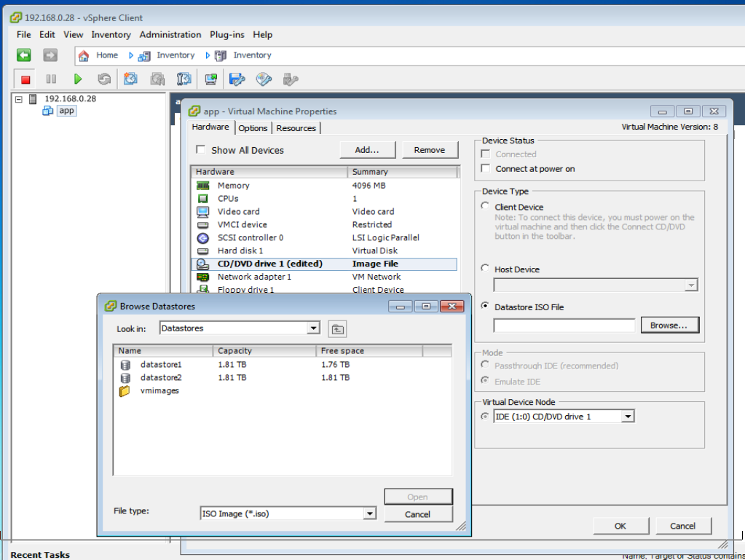Click the Browse... button for ISO file
745x560 pixels.
click(669, 326)
